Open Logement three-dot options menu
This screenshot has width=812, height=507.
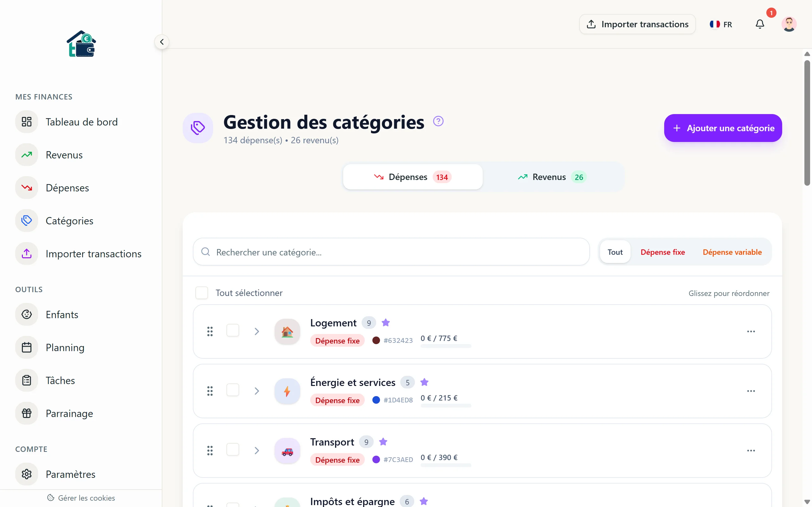click(751, 331)
